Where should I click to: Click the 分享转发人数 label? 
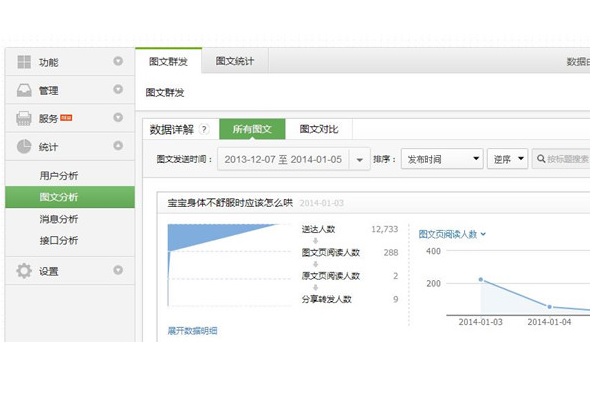tap(326, 299)
